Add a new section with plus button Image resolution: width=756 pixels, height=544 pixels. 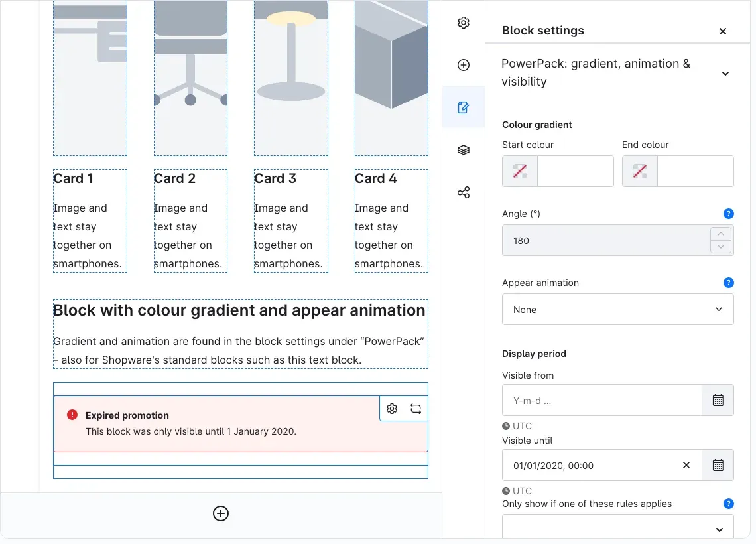[x=221, y=513]
